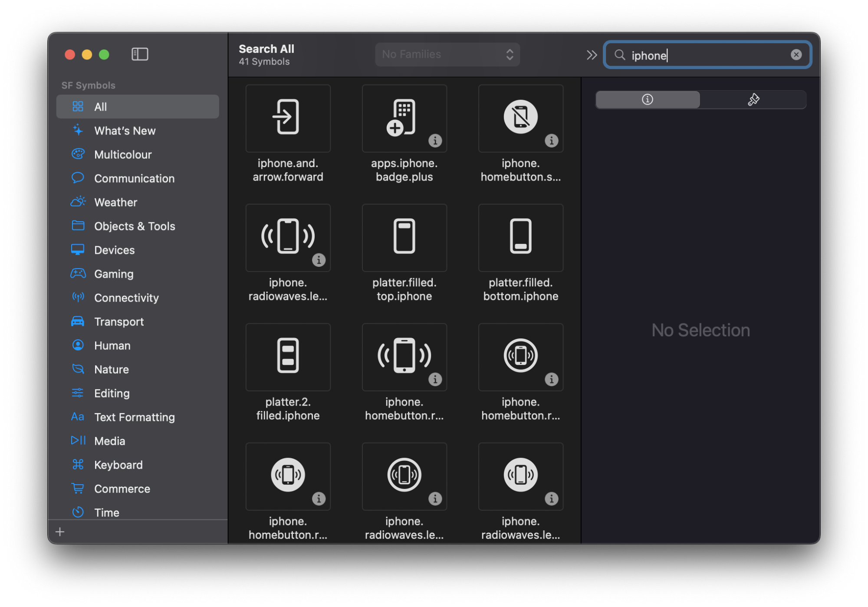The image size is (868, 607).
Task: Open the Connectivity category
Action: (x=126, y=298)
